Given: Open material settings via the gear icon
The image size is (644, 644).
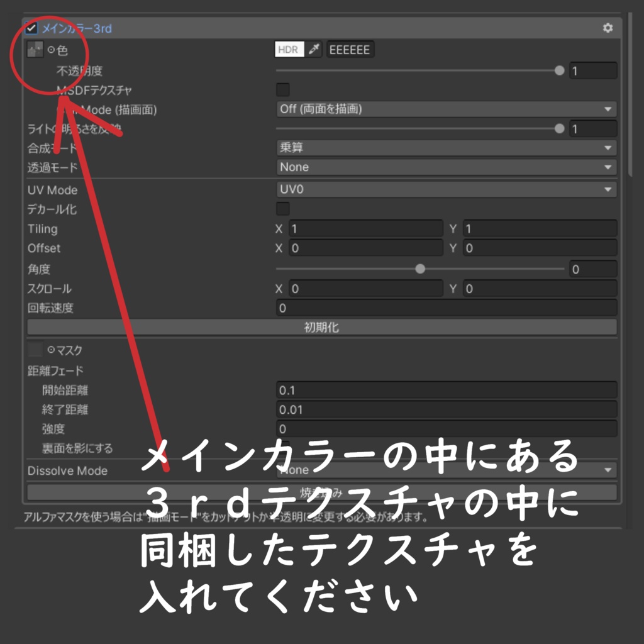Looking at the screenshot, I should [608, 28].
